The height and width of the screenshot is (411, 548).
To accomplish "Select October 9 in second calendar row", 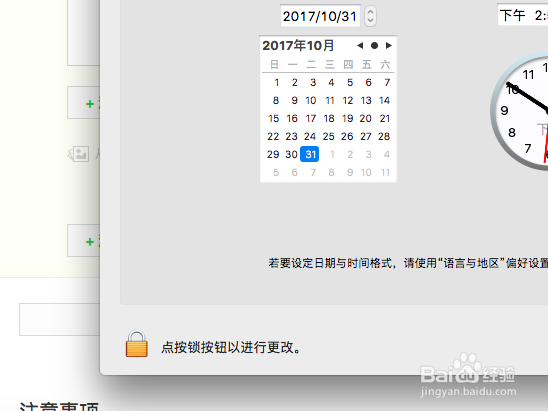I will pos(295,101).
